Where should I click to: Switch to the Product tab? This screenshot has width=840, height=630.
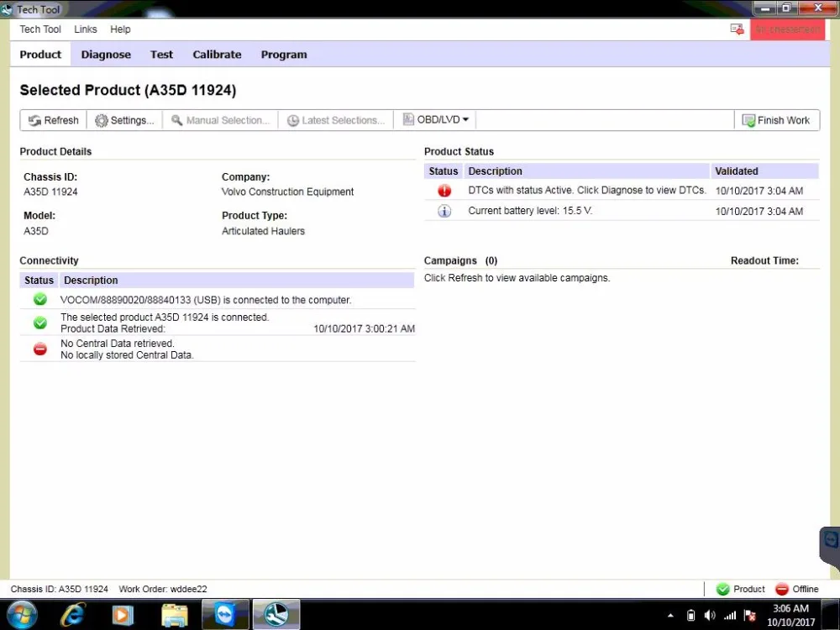(x=40, y=55)
